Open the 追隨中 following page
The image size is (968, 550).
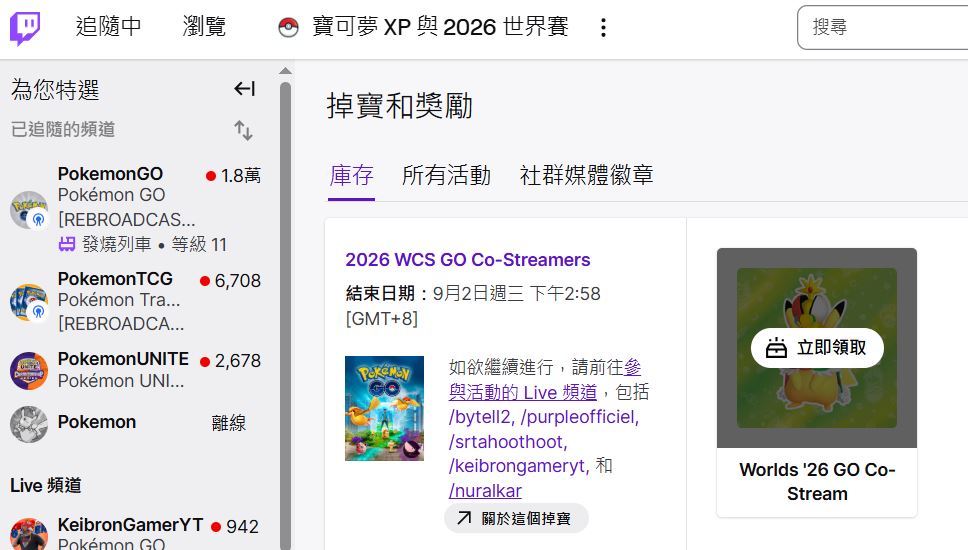109,27
